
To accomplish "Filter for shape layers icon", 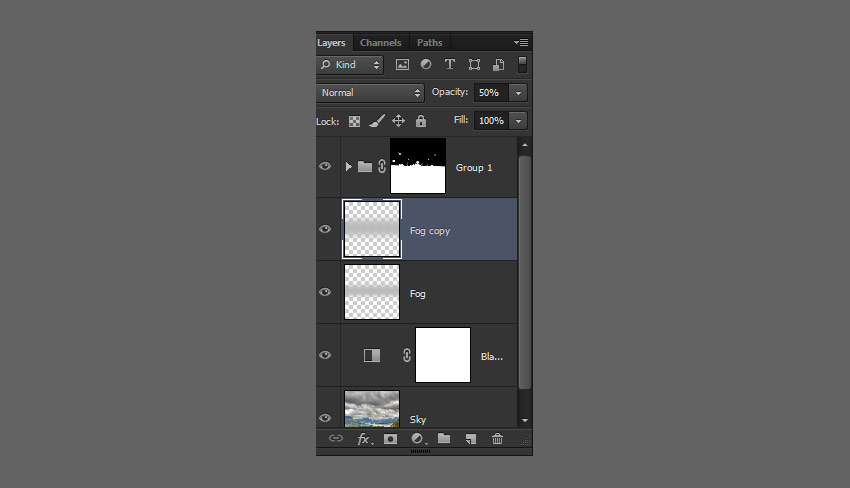I will pos(474,65).
